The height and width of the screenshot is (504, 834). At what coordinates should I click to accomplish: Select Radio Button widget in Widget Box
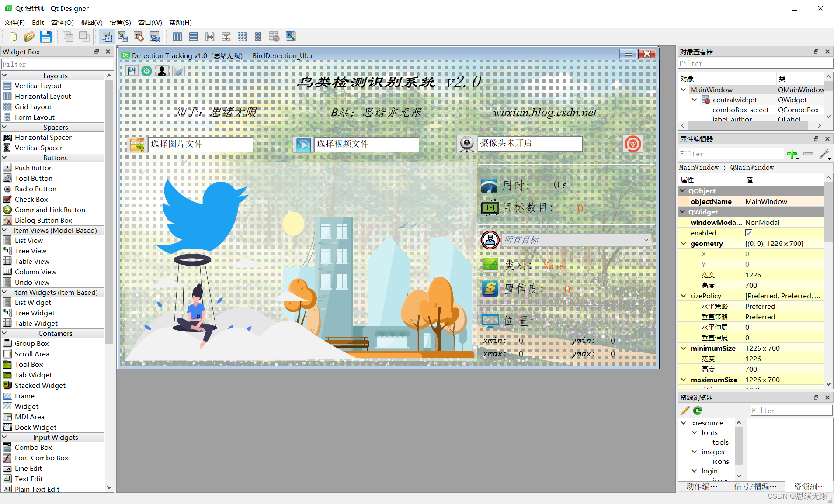pyautogui.click(x=35, y=189)
